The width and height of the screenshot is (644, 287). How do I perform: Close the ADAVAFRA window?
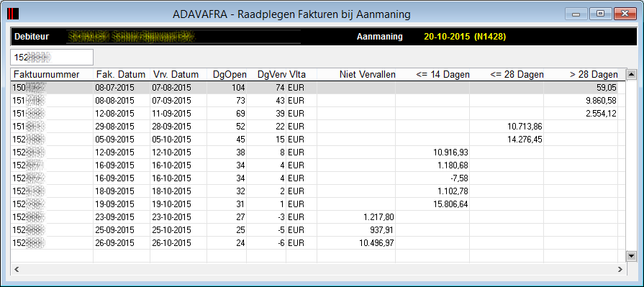625,14
